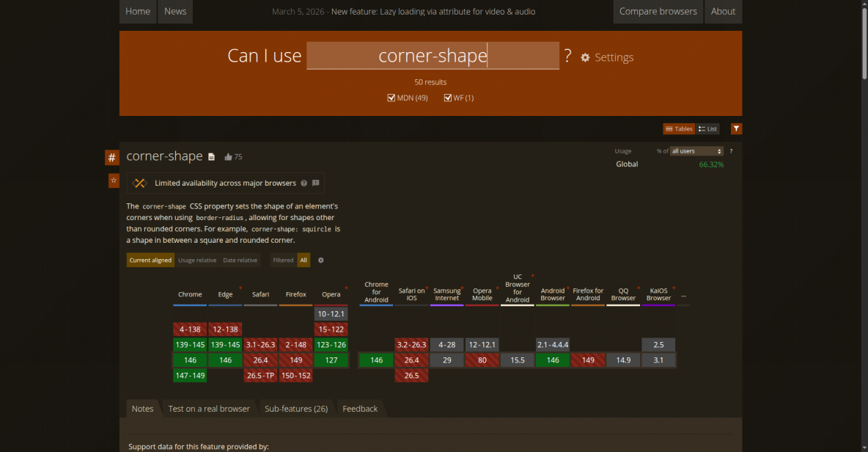This screenshot has height=452, width=868.
Task: Switch to List view
Action: (707, 129)
